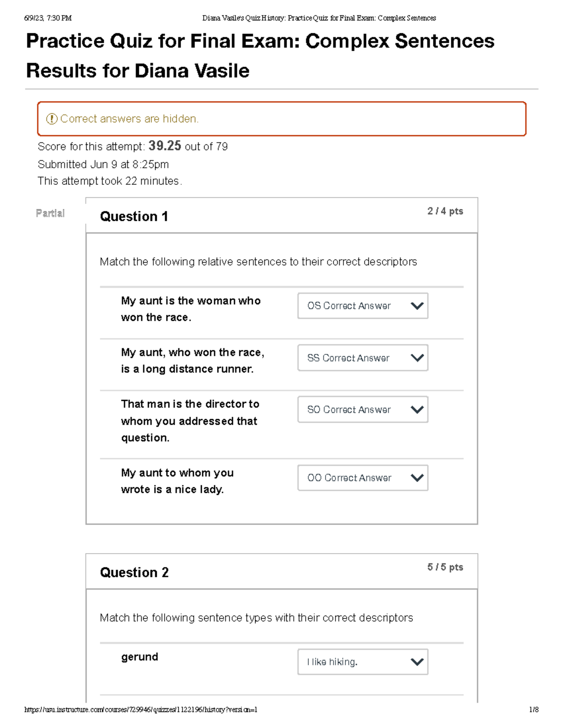This screenshot has width=563, height=728.
Task: Click the "5 / 5 pts" score on Question 2
Action: pos(445,567)
